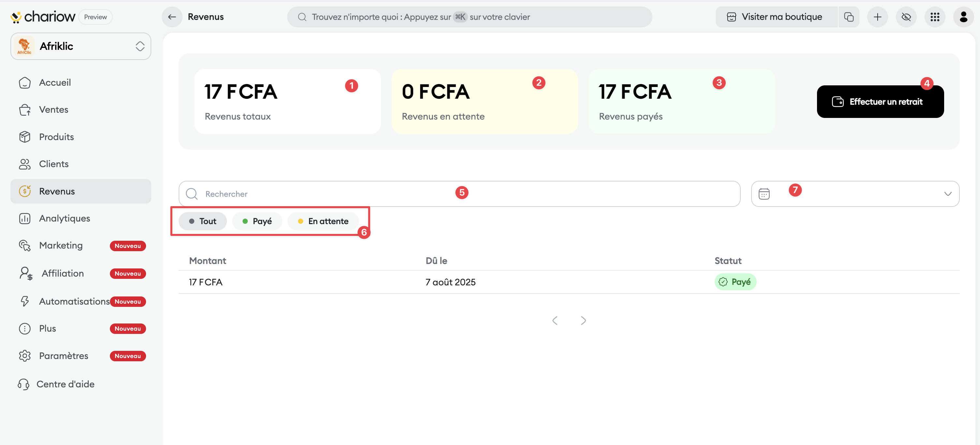Viewport: 980px width, 445px height.
Task: Click the calendar icon in date filter
Action: [x=764, y=194]
